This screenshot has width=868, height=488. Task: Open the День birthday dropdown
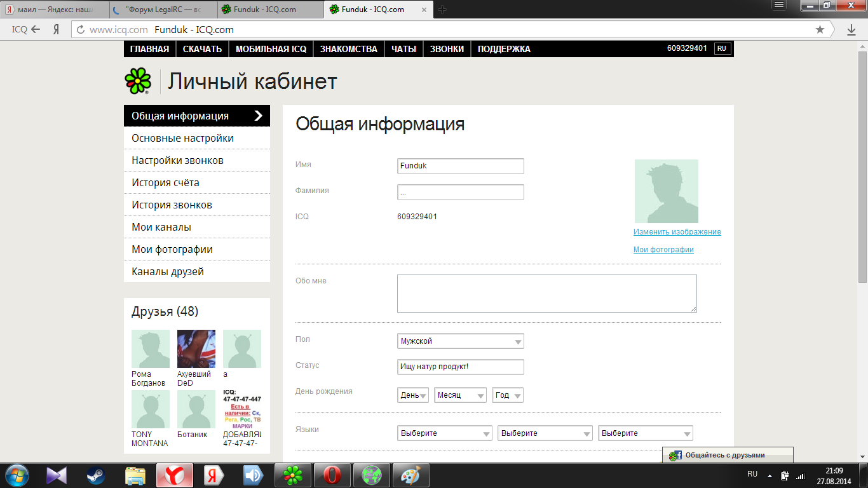(x=413, y=395)
